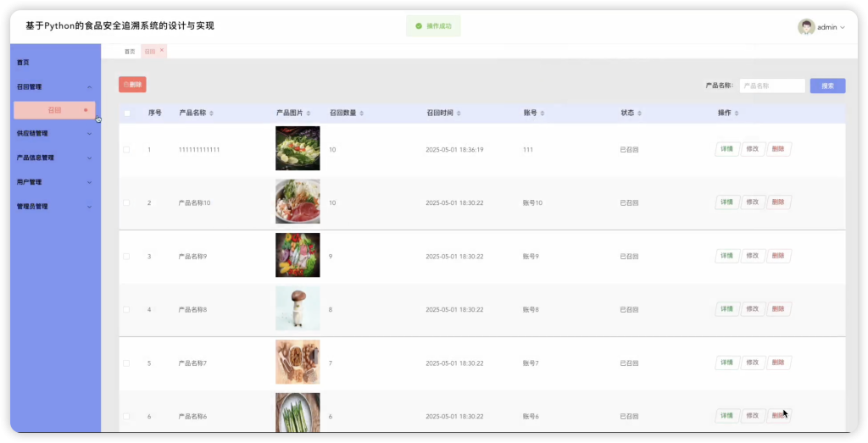Check the checkbox for 产品名称10 row

pos(126,203)
